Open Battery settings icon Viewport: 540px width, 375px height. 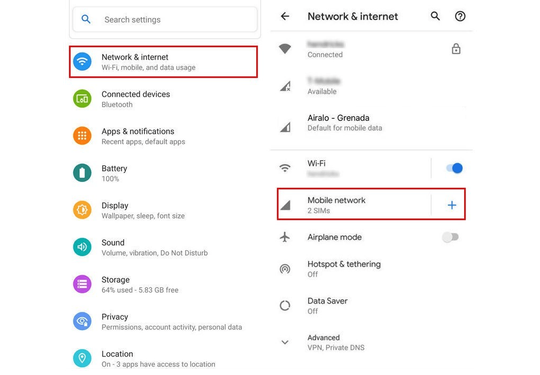(x=82, y=173)
